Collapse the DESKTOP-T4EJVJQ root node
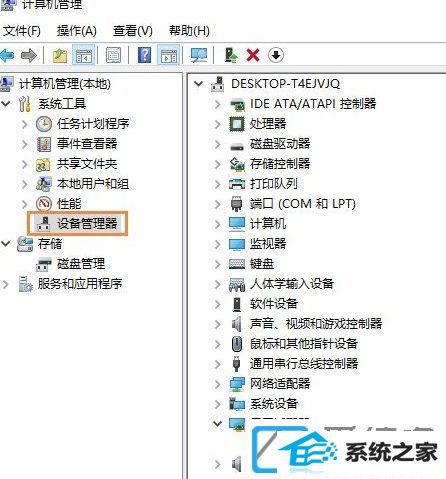The width and height of the screenshot is (446, 479). [199, 84]
